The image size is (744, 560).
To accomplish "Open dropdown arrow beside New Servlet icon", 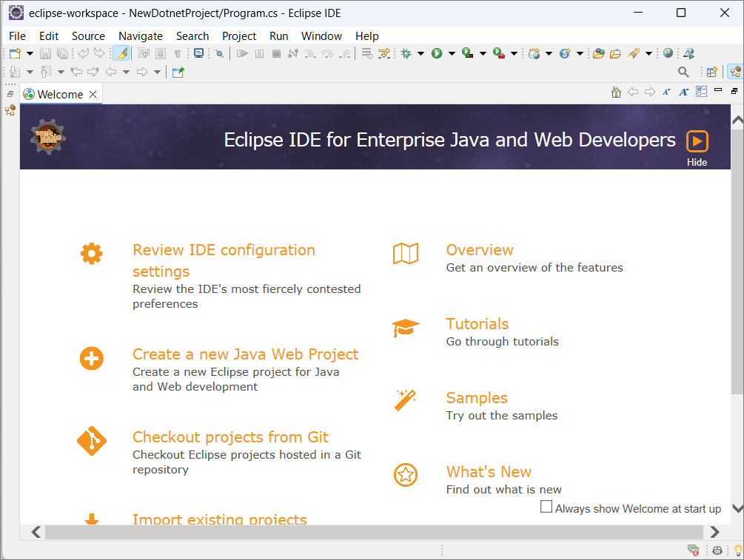I will pos(580,53).
